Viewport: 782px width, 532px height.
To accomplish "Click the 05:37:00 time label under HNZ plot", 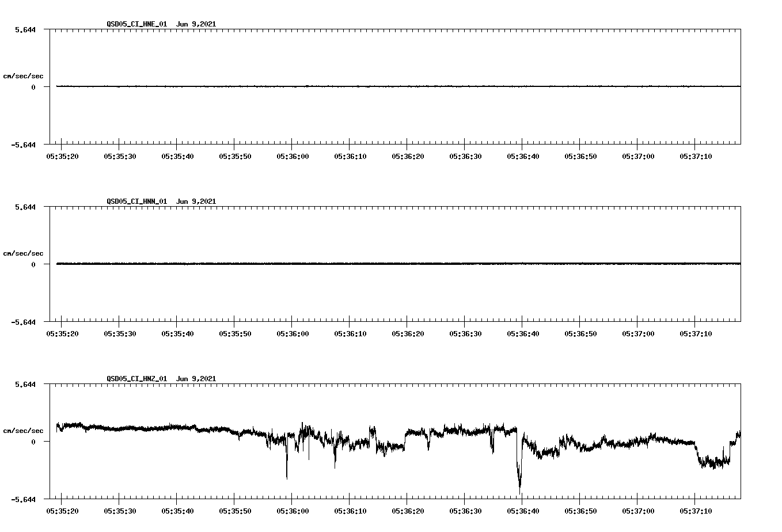I will pos(638,511).
